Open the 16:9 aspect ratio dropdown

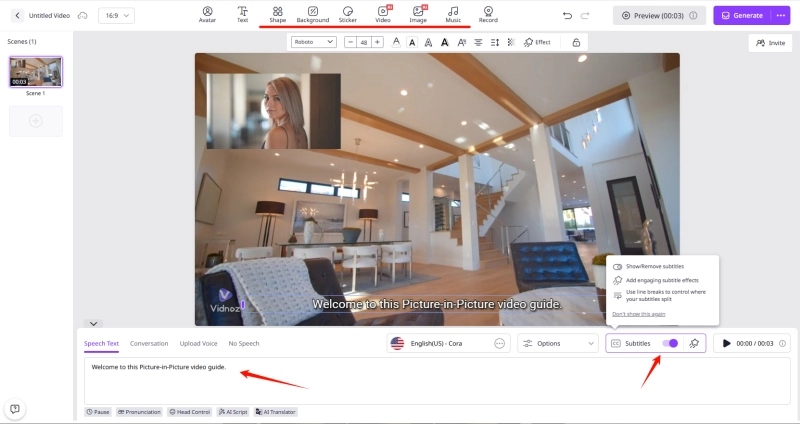click(116, 15)
